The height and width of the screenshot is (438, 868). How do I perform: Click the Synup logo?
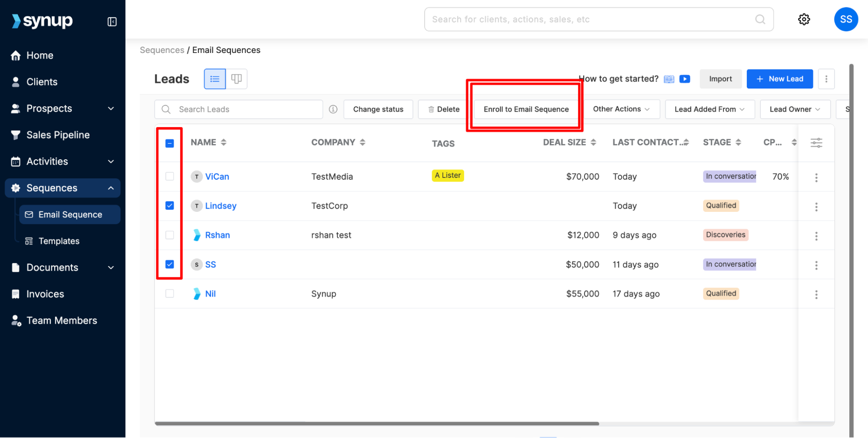tap(42, 20)
